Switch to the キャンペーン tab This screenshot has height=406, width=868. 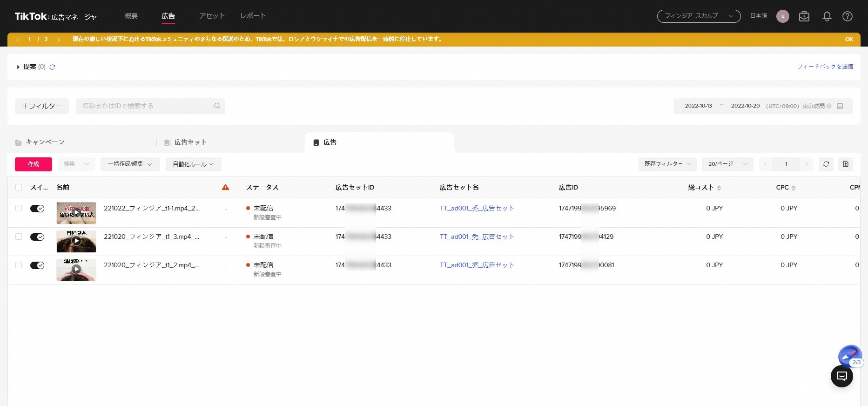(x=45, y=142)
